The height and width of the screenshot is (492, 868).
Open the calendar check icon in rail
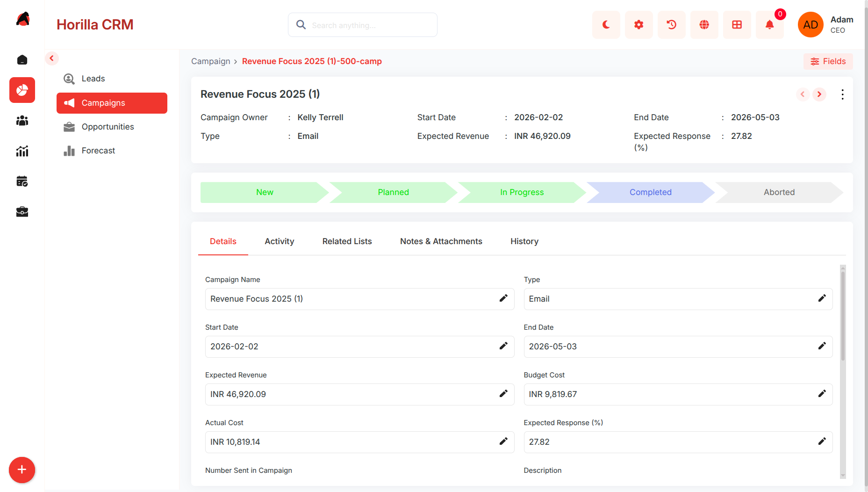(22, 181)
